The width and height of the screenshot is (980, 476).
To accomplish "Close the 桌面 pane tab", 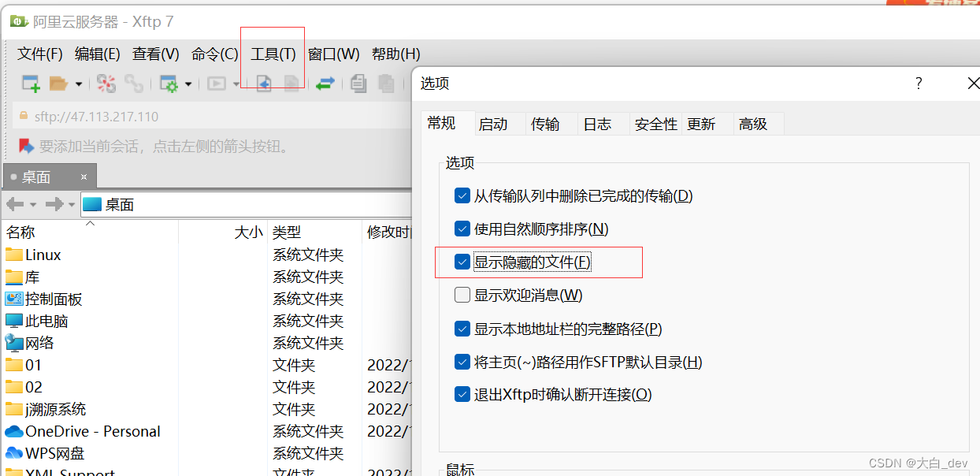I will (84, 177).
